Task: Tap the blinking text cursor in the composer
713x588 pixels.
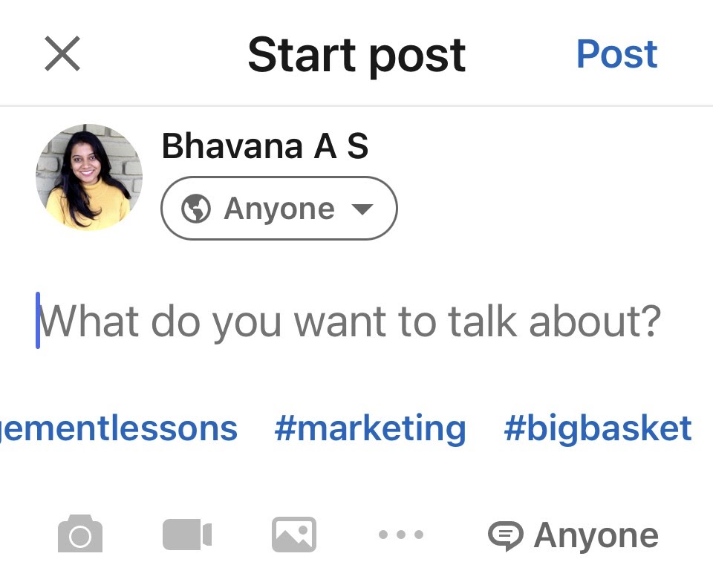Action: pyautogui.click(x=38, y=321)
